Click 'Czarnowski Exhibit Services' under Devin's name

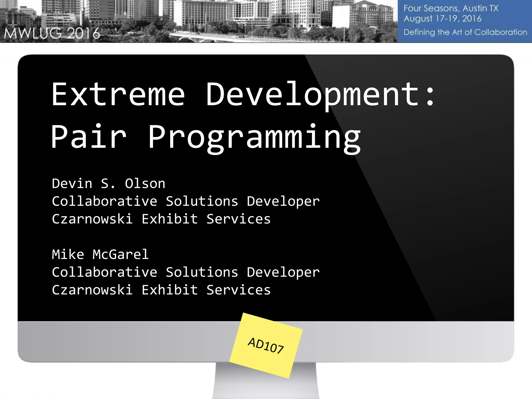(x=161, y=219)
